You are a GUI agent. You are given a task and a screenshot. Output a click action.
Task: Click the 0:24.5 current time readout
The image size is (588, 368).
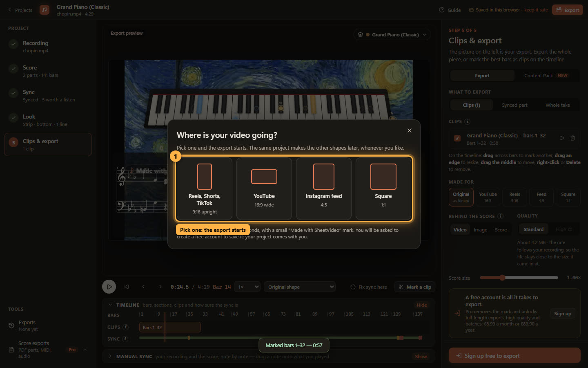click(x=180, y=287)
